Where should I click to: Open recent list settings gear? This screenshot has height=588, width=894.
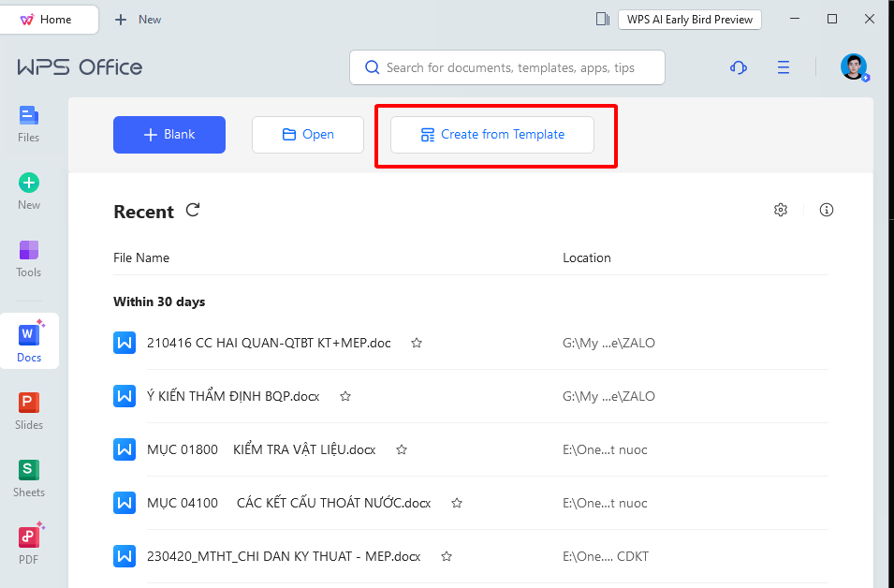781,210
